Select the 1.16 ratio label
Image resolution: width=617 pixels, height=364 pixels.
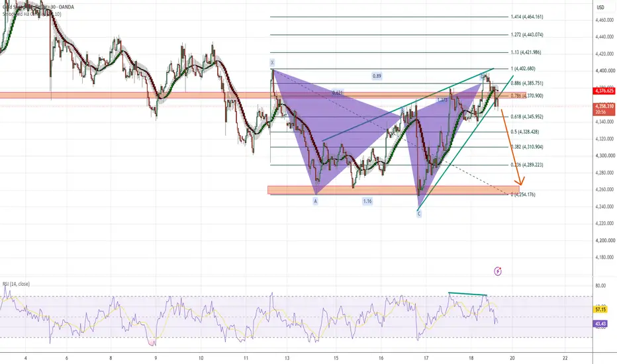tap(367, 201)
